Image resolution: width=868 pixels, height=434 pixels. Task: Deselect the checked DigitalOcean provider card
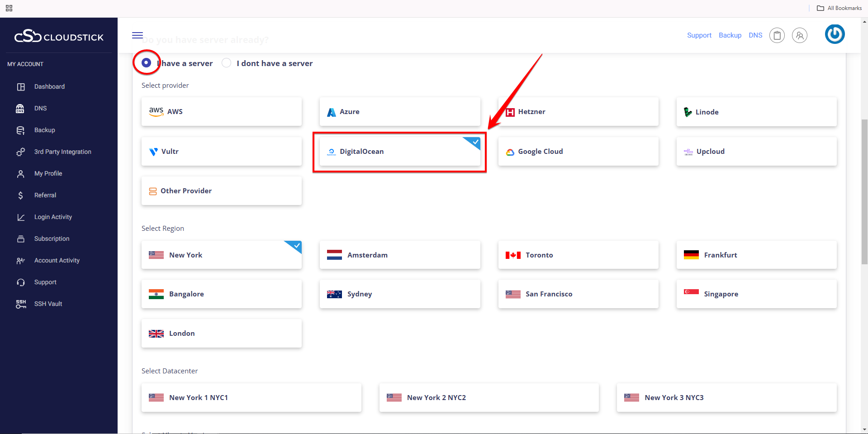coord(399,152)
